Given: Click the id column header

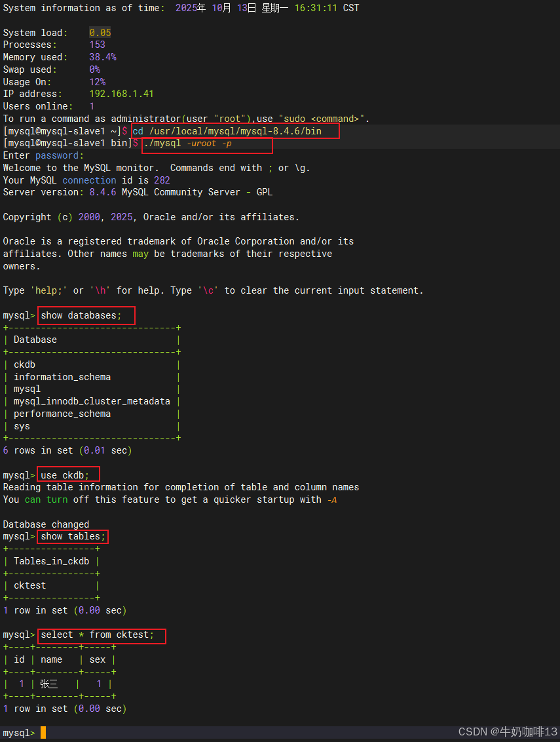Looking at the screenshot, I should pos(19,659).
